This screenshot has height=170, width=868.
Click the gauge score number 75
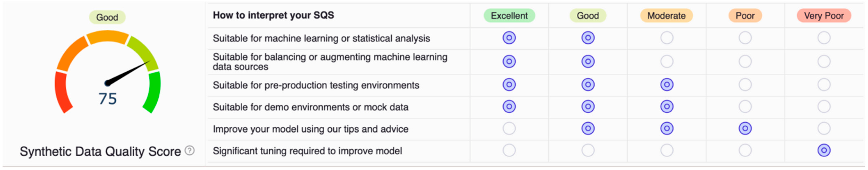108,99
